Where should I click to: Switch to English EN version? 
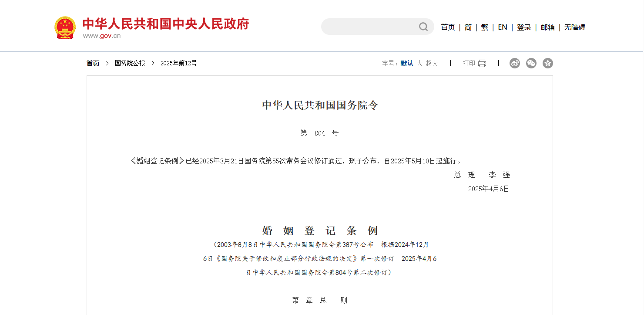pos(503,27)
